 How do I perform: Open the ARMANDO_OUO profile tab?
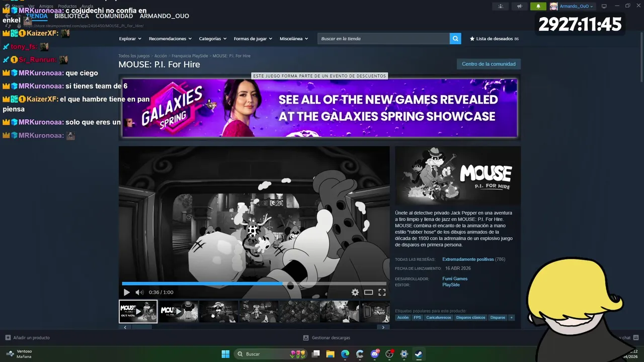click(165, 16)
